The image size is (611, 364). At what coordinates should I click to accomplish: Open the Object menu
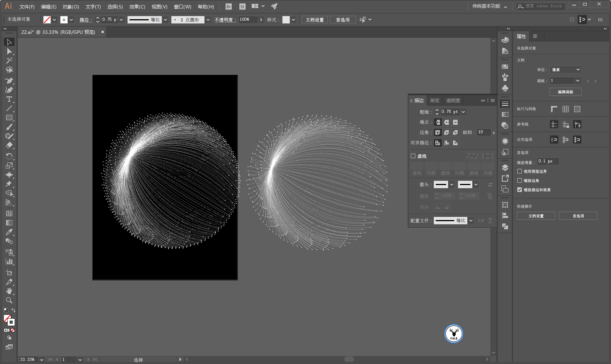click(x=71, y=7)
